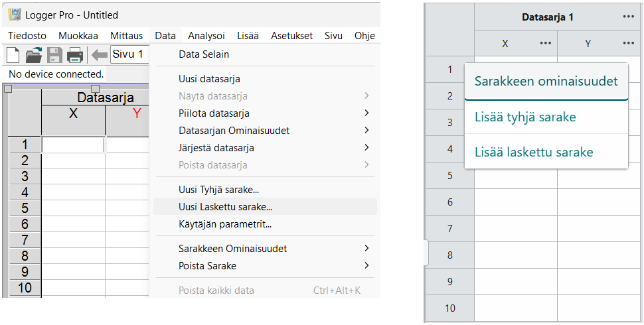Click the Data menu in menu bar
This screenshot has width=644, height=325.
click(165, 36)
